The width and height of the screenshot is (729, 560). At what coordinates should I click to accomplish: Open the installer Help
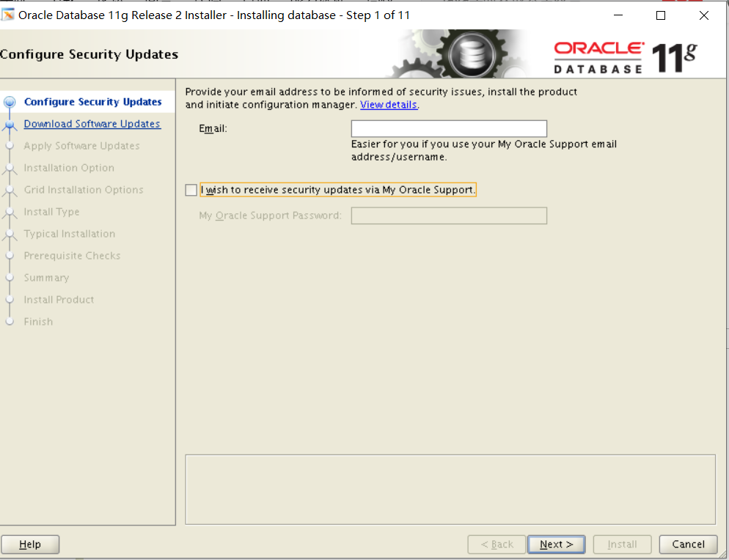(x=30, y=544)
